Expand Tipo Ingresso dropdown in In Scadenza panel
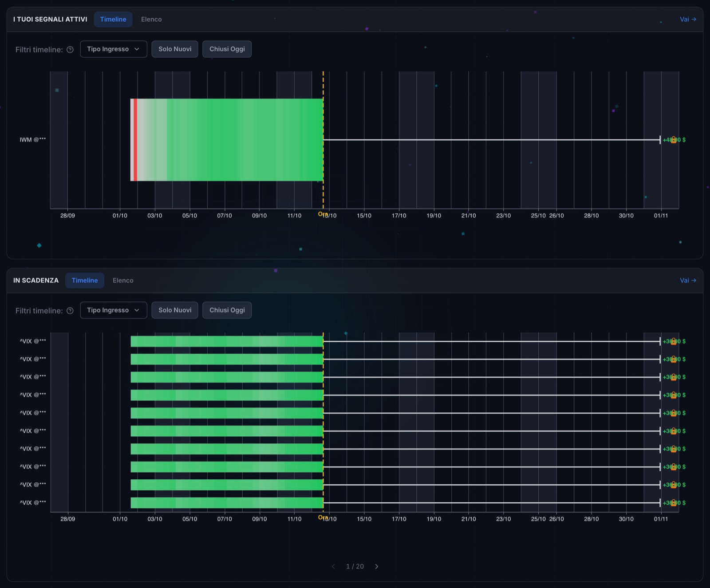 tap(114, 310)
